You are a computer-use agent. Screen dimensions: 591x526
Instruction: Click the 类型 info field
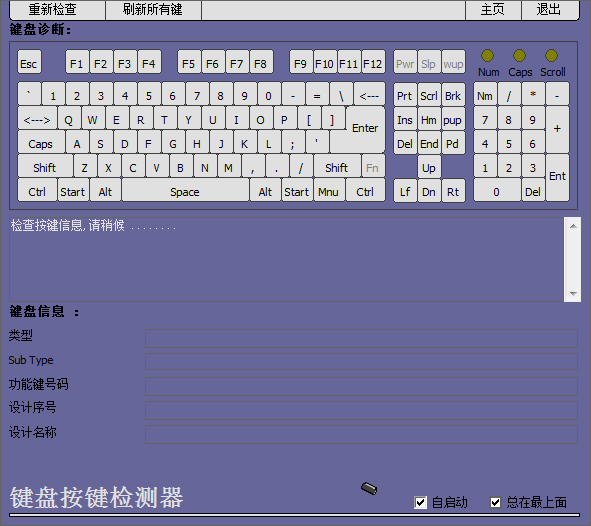click(x=361, y=338)
